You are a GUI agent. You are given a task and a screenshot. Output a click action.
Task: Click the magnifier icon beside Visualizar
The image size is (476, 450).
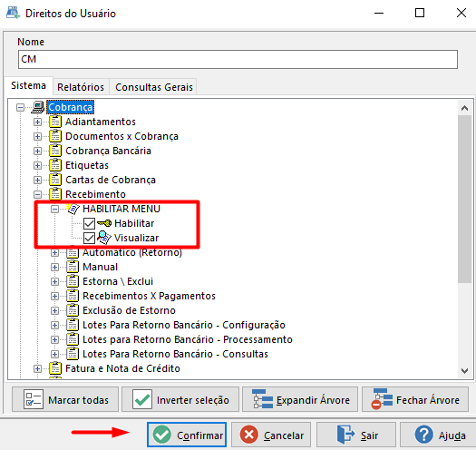click(104, 238)
